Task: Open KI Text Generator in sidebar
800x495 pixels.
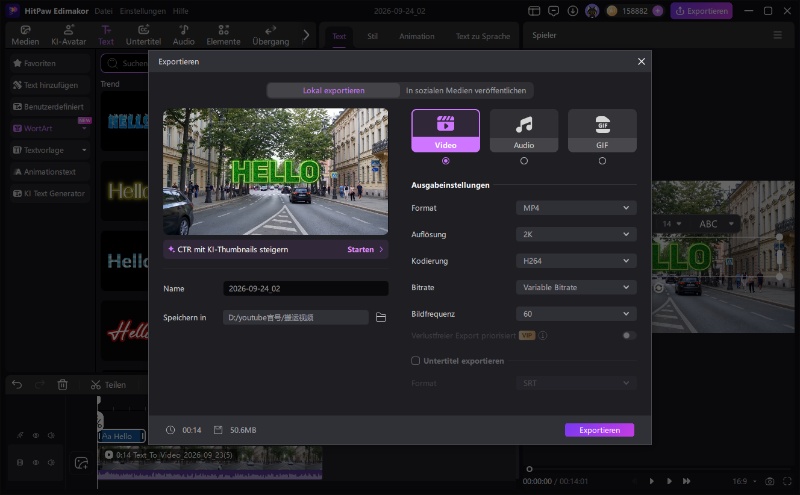Action: click(x=49, y=193)
